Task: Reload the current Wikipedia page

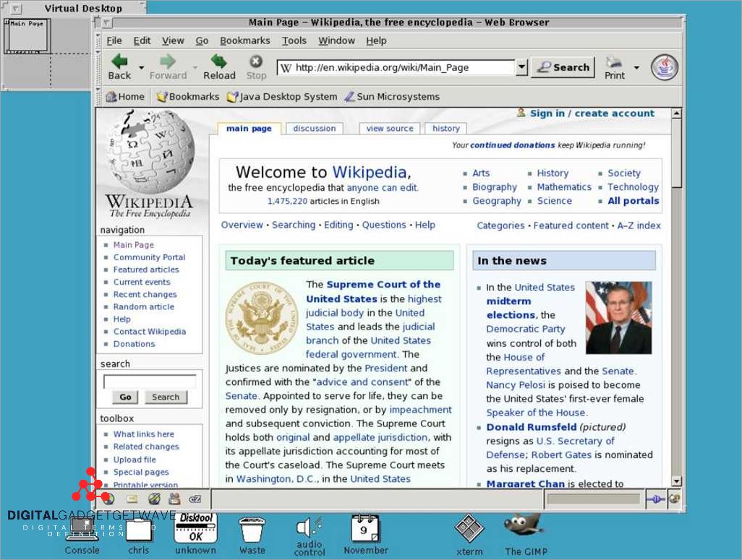Action: (x=219, y=66)
